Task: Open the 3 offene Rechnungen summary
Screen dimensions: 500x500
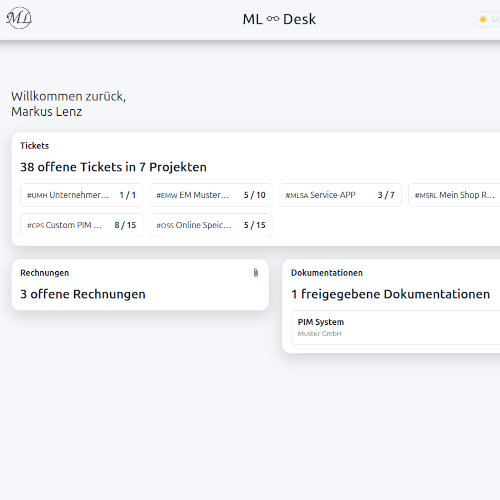Action: pyautogui.click(x=83, y=294)
